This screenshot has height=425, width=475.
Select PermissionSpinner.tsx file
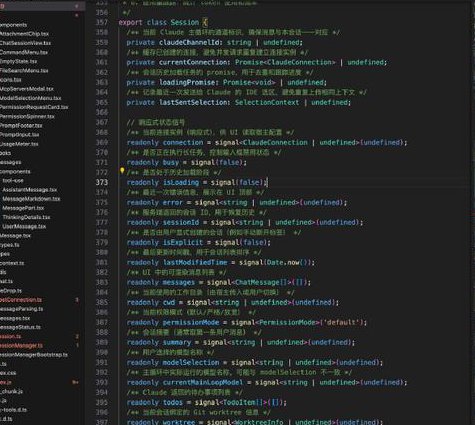pos(27,117)
